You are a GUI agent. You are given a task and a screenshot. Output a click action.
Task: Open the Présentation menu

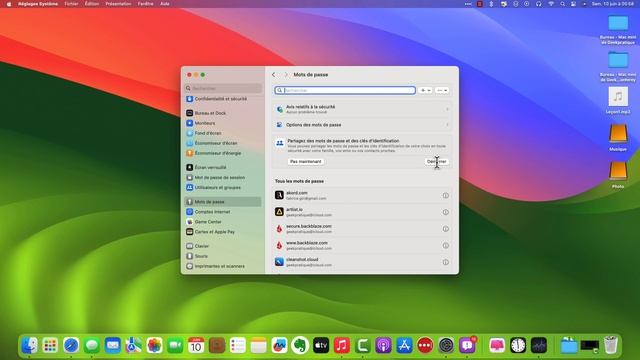tap(118, 4)
